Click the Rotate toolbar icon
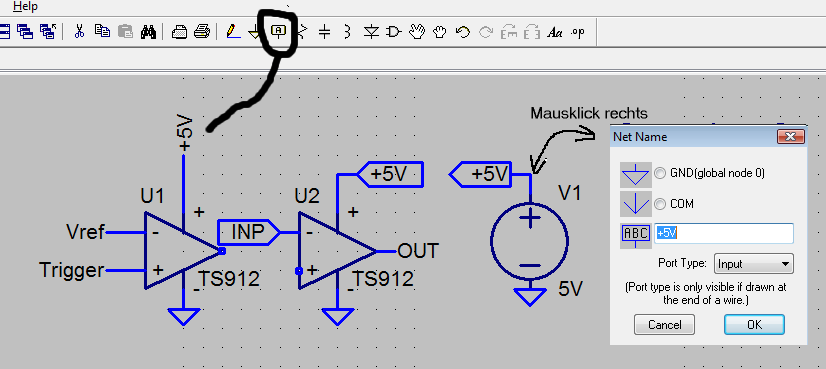The height and width of the screenshot is (369, 826). pyautogui.click(x=509, y=32)
